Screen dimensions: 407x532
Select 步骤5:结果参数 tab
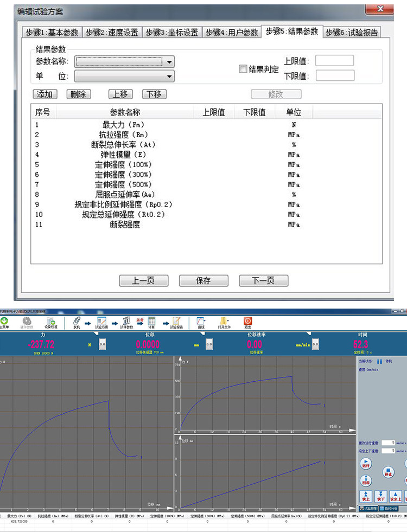292,31
